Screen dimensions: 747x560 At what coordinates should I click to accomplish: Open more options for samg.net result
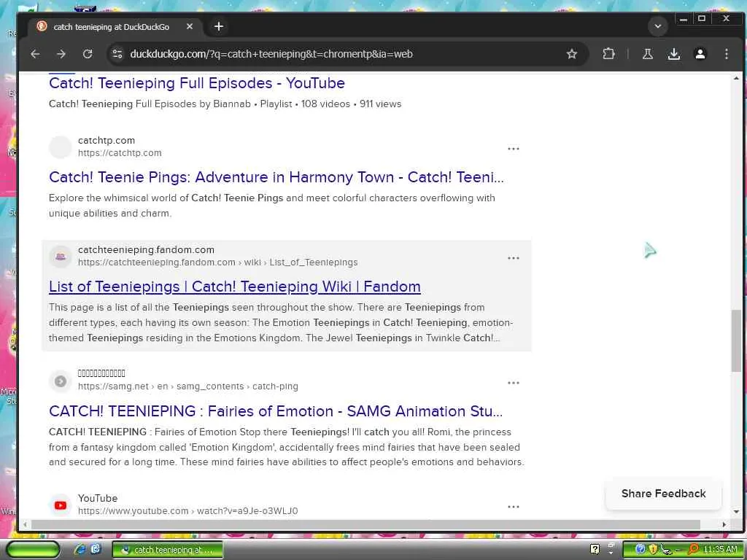[x=513, y=383]
